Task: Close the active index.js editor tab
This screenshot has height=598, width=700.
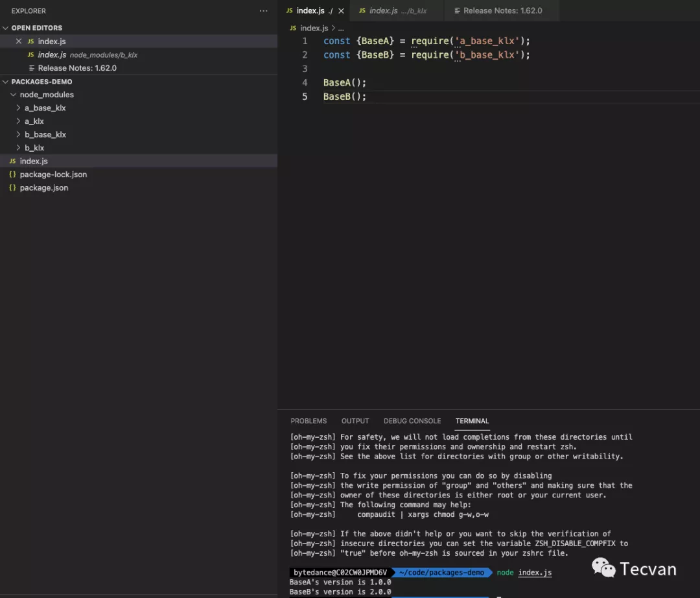Action: point(341,11)
